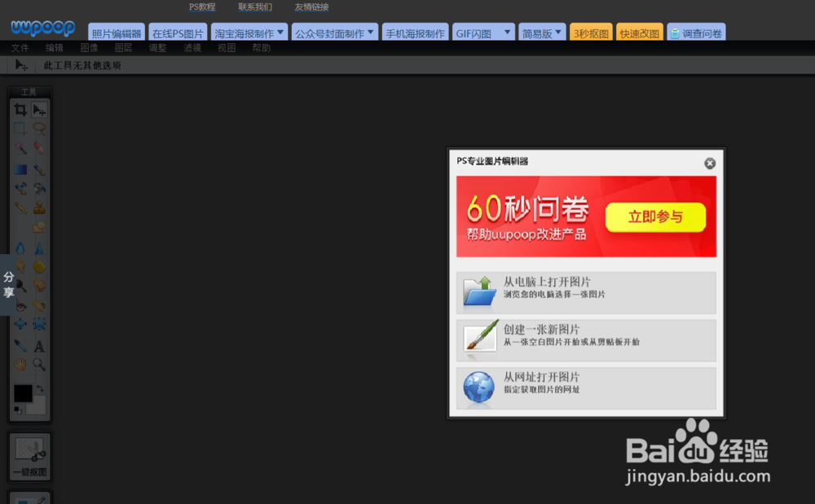This screenshot has height=504, width=815.
Task: Open the 调查问卷 survey tab
Action: (x=697, y=33)
